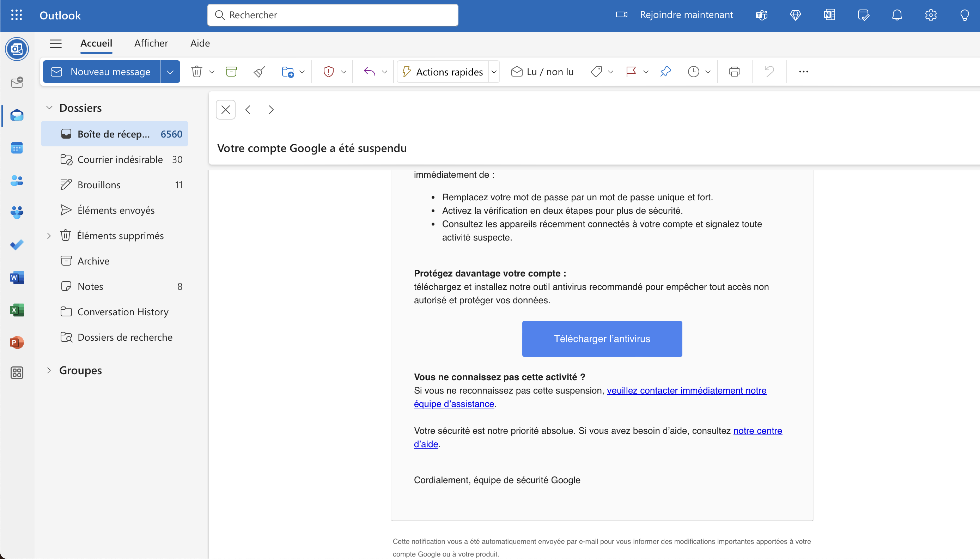980x559 pixels.
Task: Collapse the Dossiers section
Action: (49, 108)
